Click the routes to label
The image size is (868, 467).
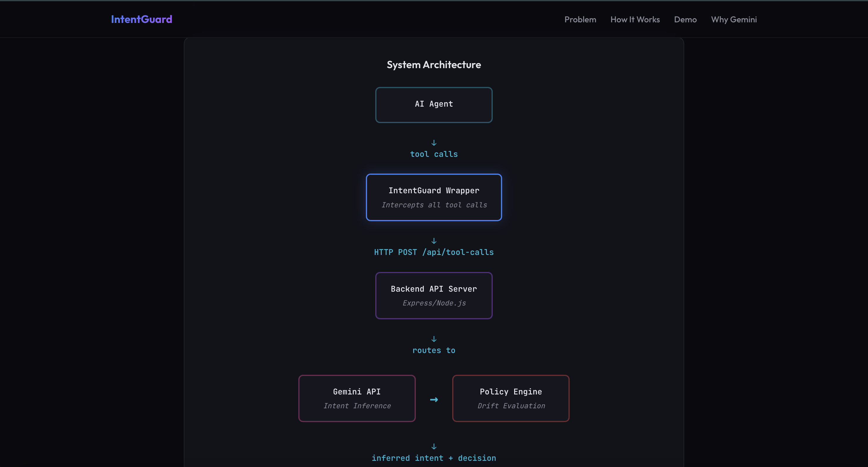(x=434, y=350)
